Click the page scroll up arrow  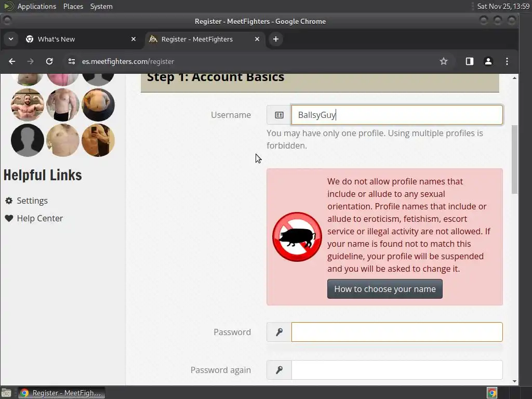[515, 78]
